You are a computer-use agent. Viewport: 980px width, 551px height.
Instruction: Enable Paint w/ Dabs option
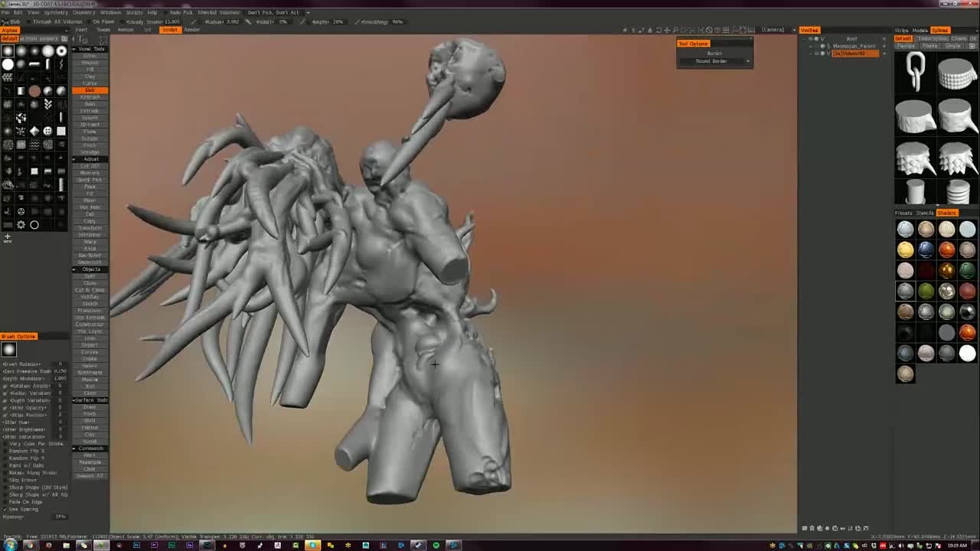(5, 465)
